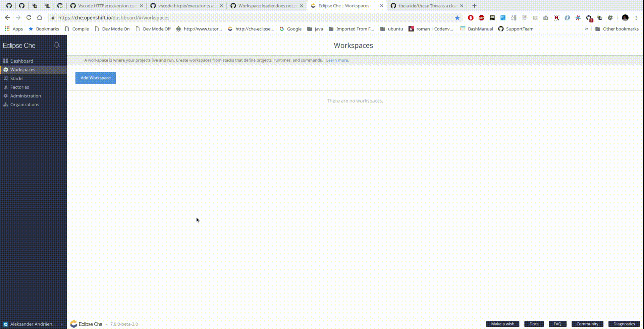Open the colorful asterisk extension icon
Image resolution: width=644 pixels, height=329 pixels.
(x=578, y=18)
